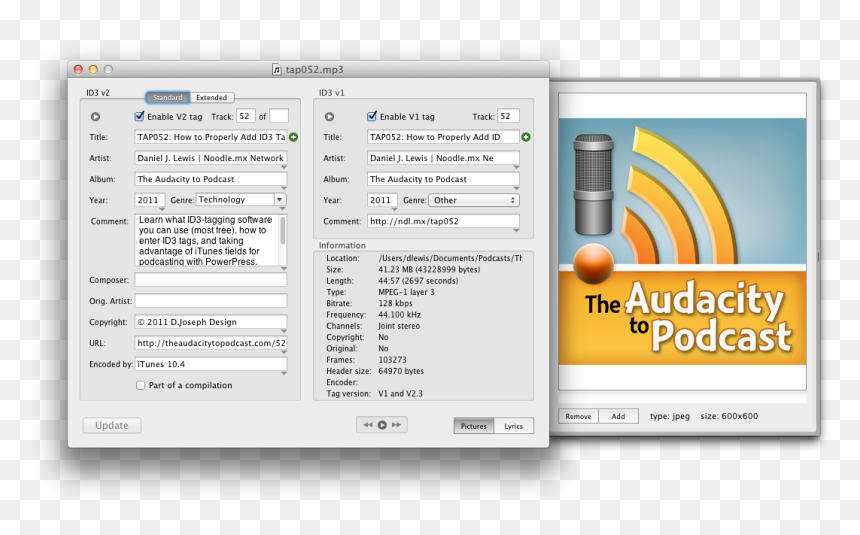This screenshot has height=535, width=860.
Task: Expand V1 Comment field disclosure triangle
Action: tap(516, 230)
